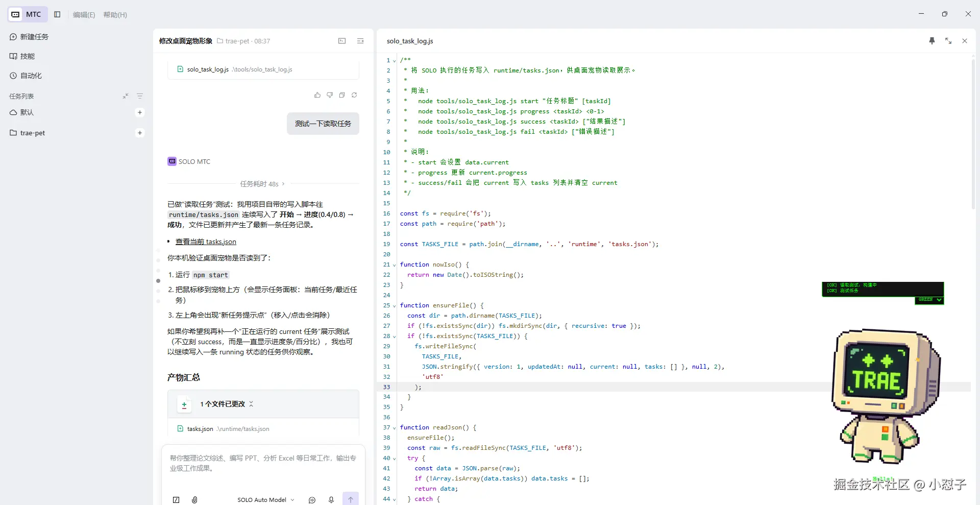The height and width of the screenshot is (505, 980).
Task: Close the solo_task_log.js editor panel
Action: coord(965,41)
